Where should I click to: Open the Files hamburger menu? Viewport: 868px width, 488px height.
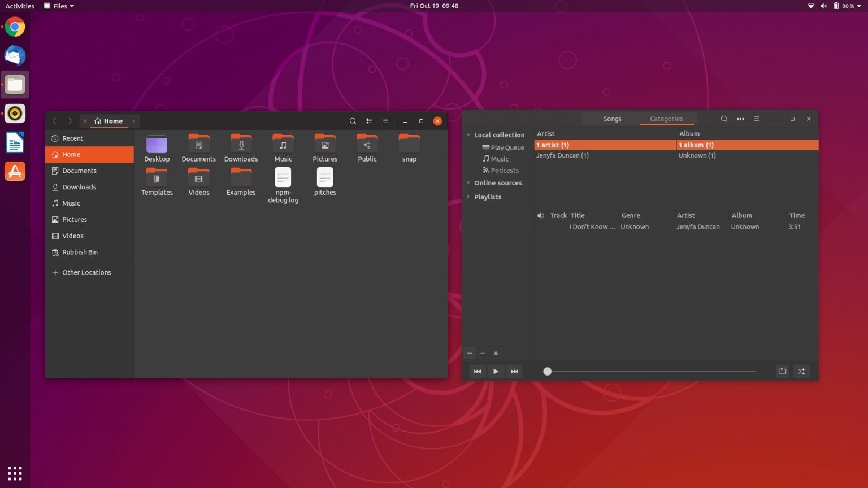[x=385, y=121]
